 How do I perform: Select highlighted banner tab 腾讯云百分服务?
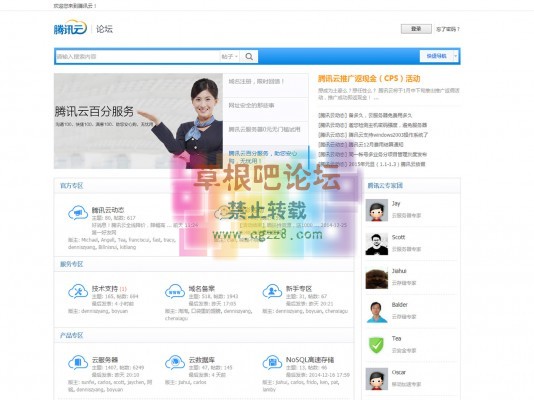pyautogui.click(x=265, y=157)
